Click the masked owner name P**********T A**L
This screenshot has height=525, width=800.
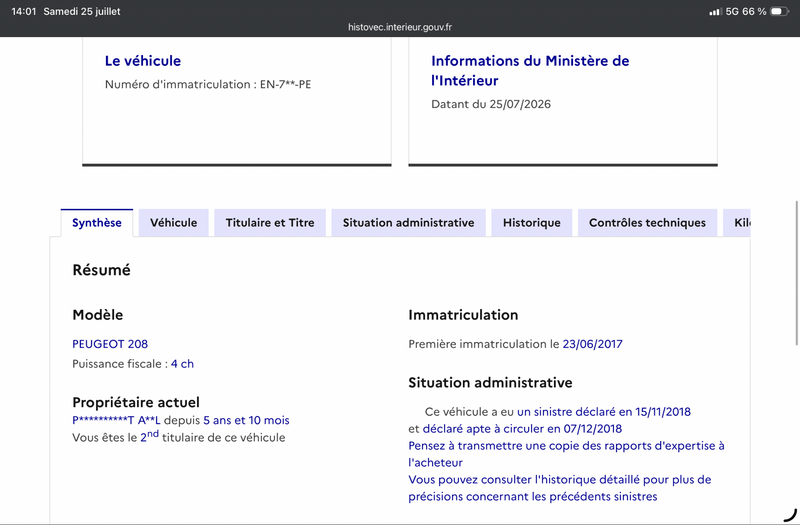[116, 420]
